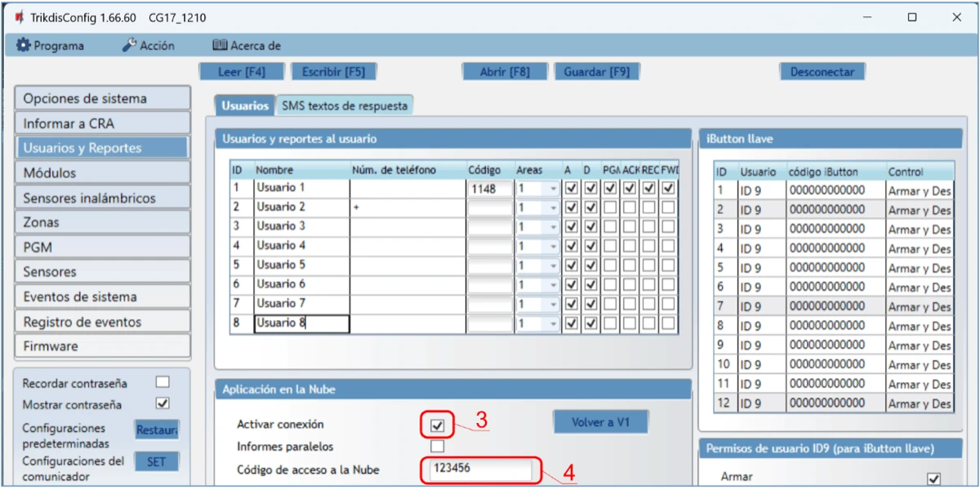This screenshot has width=980, height=494.
Task: Switch to SMS textos de respuesta tab
Action: pos(344,105)
